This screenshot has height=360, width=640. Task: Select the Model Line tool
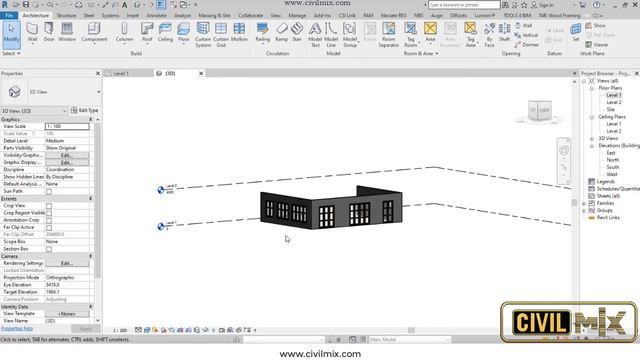click(x=331, y=35)
